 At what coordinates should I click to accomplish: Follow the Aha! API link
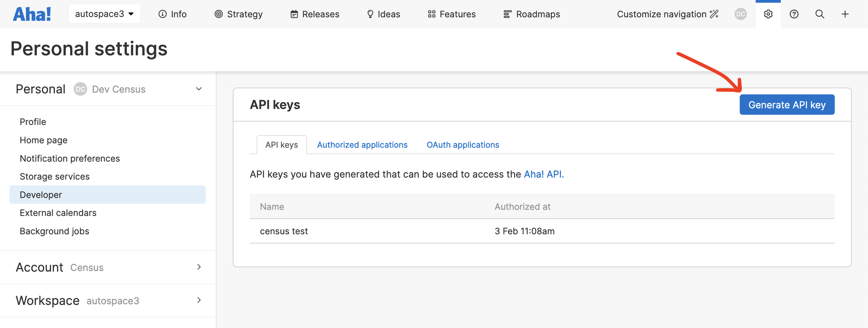(x=544, y=174)
